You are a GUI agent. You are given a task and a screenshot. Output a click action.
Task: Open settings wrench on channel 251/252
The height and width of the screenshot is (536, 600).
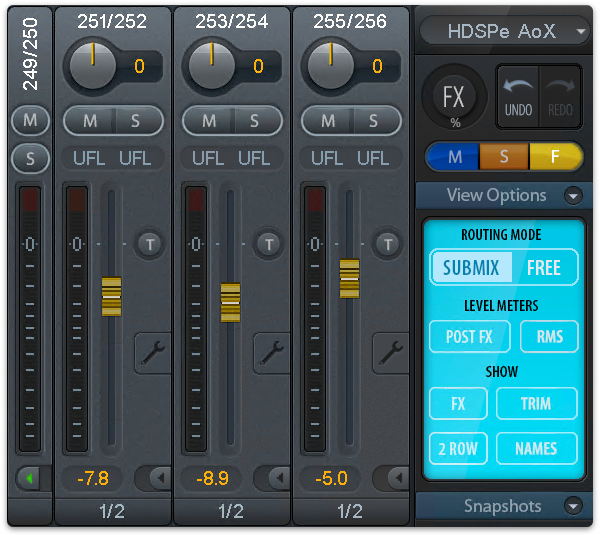point(154,351)
